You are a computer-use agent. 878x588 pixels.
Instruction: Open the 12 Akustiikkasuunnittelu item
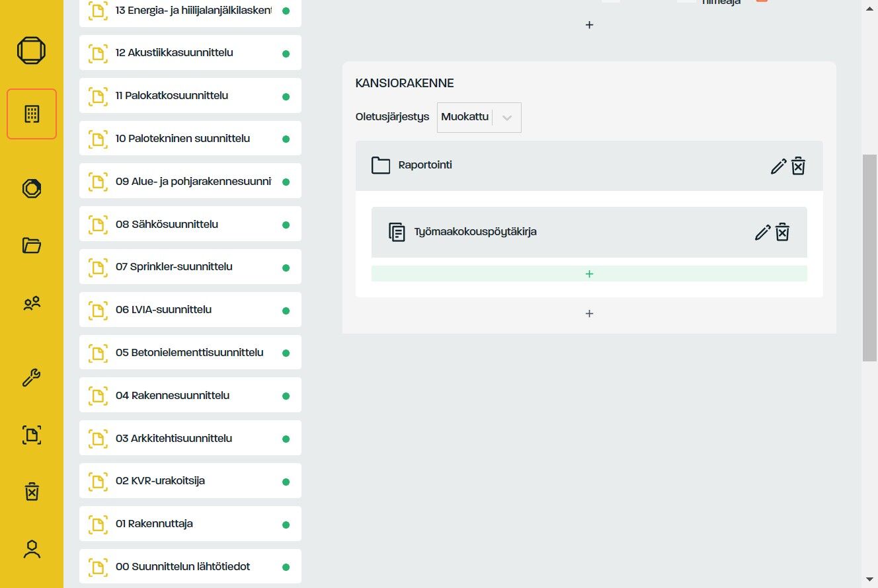[190, 53]
